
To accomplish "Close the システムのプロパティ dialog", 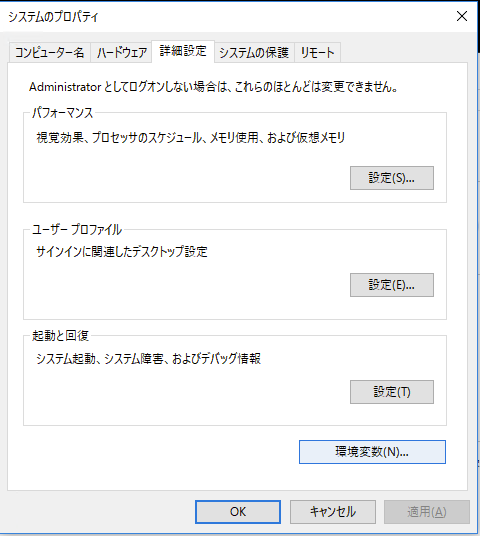I will (x=462, y=16).
